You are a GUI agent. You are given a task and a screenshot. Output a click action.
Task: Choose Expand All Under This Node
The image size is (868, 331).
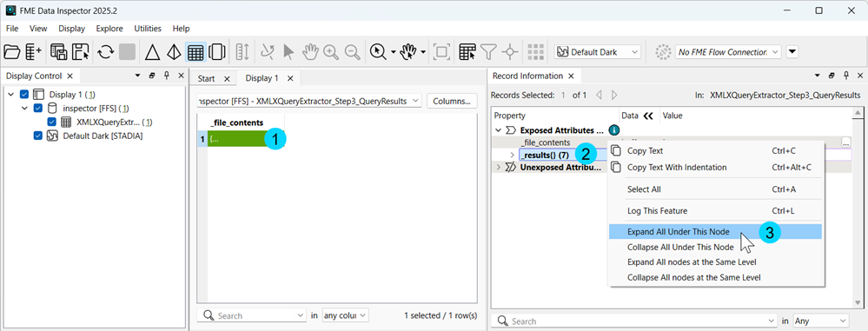click(715, 231)
